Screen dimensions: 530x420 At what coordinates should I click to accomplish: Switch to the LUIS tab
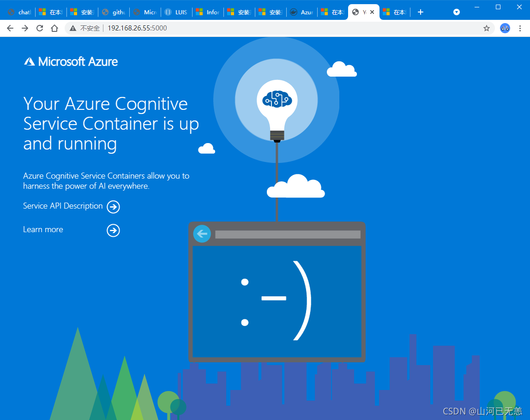[x=176, y=12]
